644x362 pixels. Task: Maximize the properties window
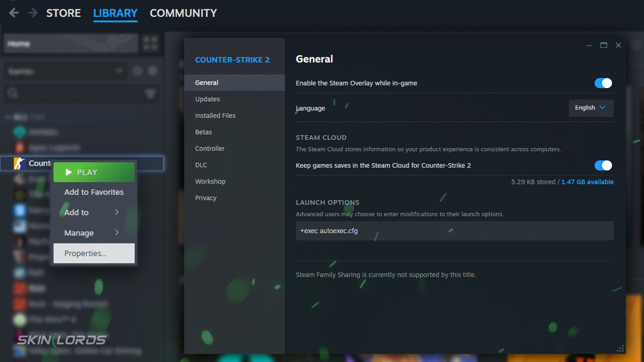[604, 45]
